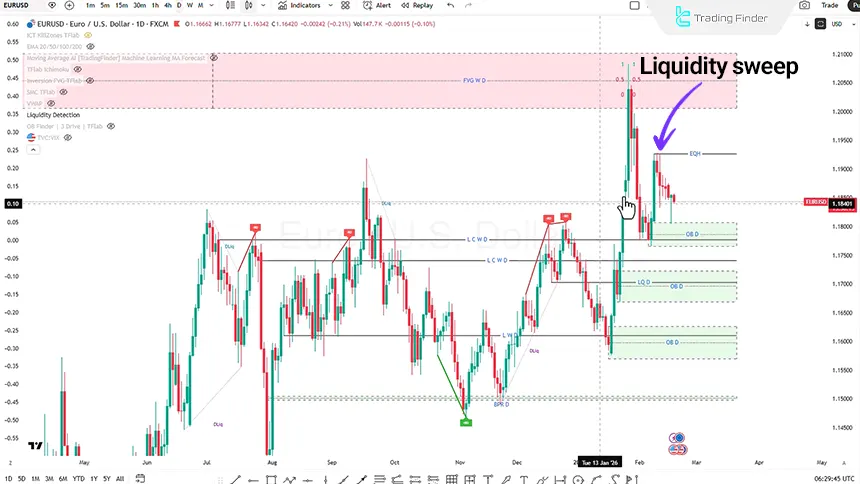Create an Alert

377,5
